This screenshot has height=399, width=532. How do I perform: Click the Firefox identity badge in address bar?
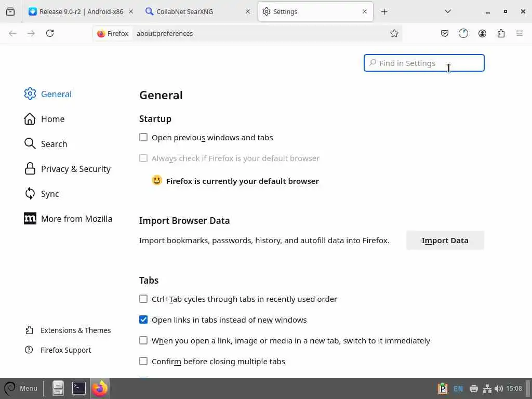click(113, 33)
